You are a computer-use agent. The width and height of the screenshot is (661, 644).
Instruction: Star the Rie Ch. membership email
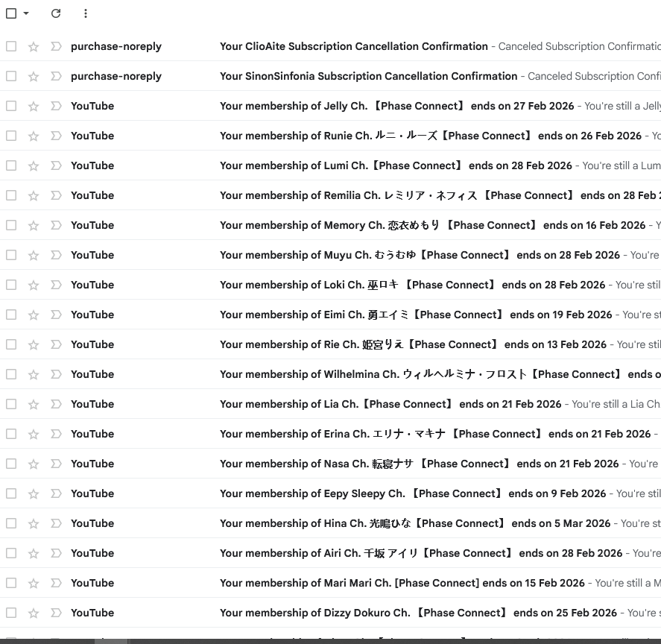(34, 344)
